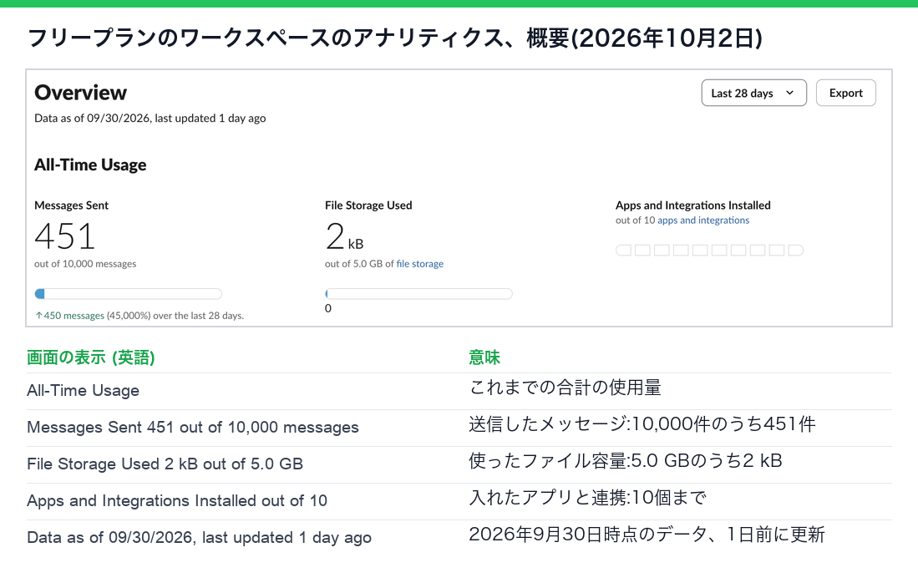Click the 2 kB storage value
The width and height of the screenshot is (918, 588).
coord(344,236)
